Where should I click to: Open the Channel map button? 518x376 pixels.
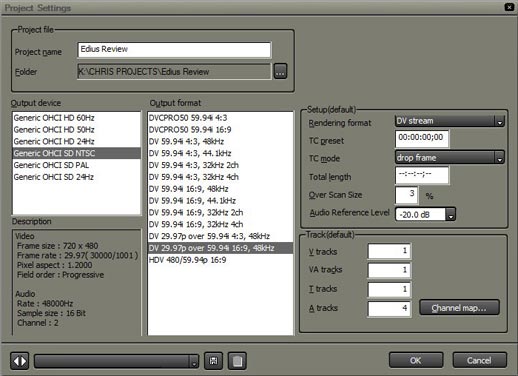(459, 308)
